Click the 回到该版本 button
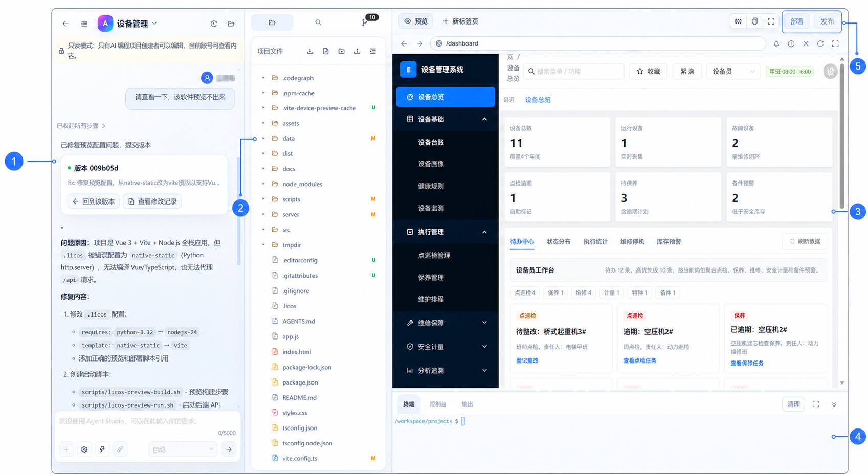 click(x=94, y=202)
